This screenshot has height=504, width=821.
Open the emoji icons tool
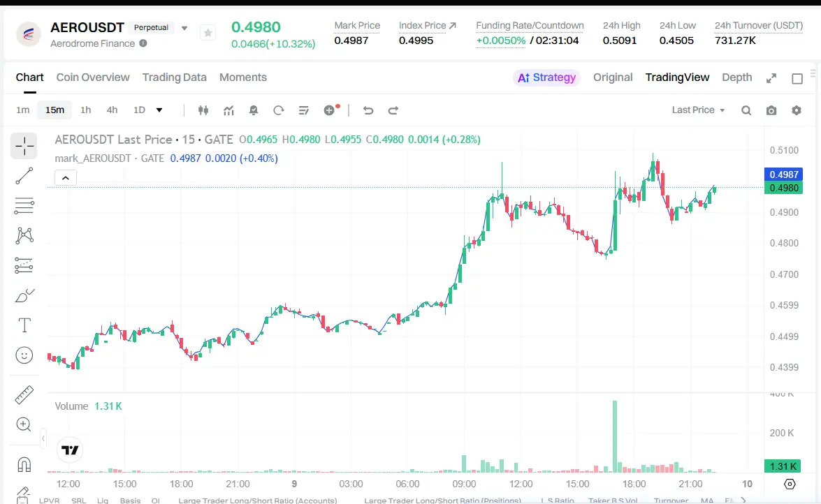24,355
